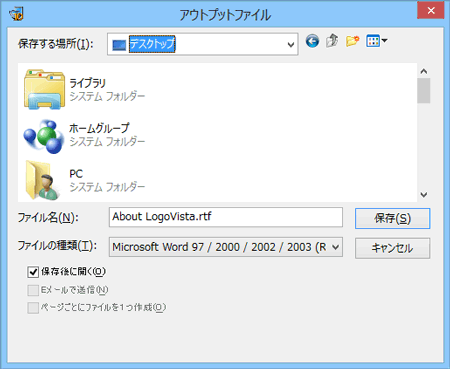Go back using the blue arrow icon
This screenshot has height=369, width=450.
point(312,41)
